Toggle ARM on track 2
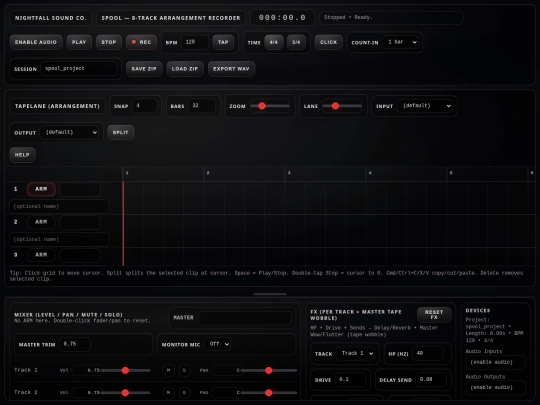The height and width of the screenshot is (405, 540). pos(41,222)
